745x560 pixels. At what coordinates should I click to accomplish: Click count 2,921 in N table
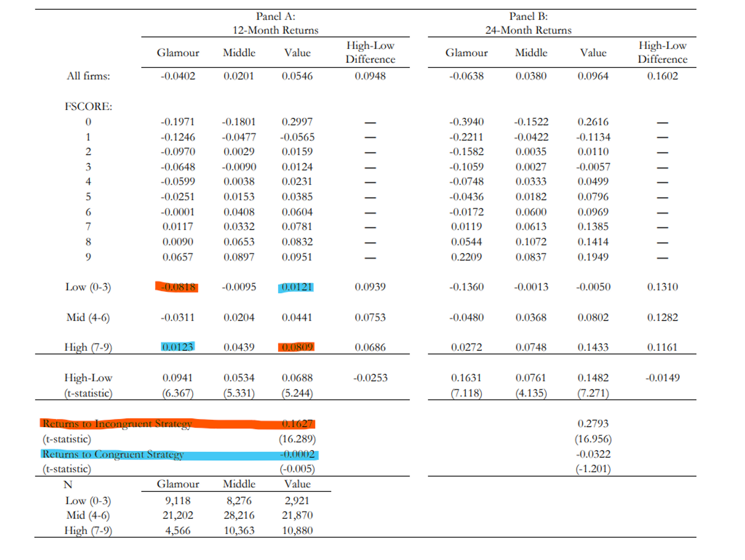pyautogui.click(x=297, y=501)
